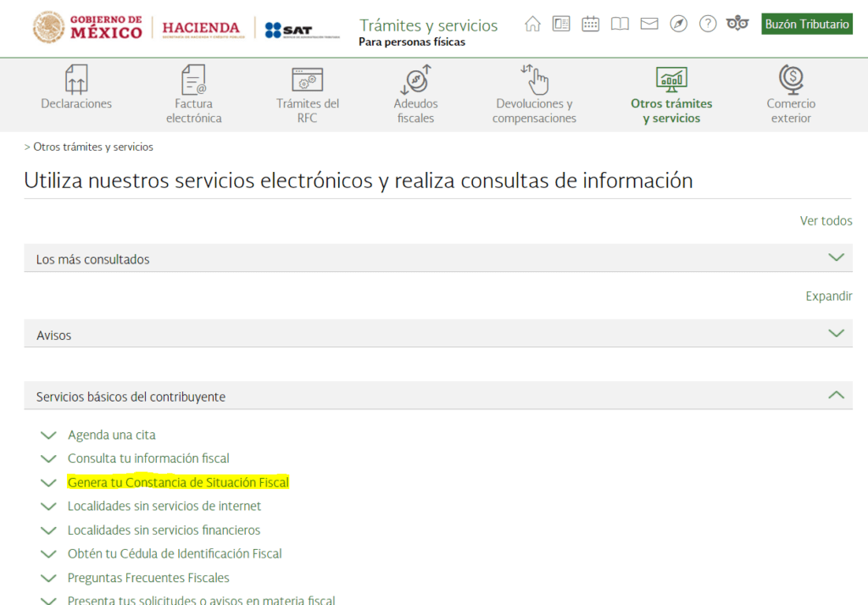The width and height of the screenshot is (868, 605).
Task: Open Adeudos fiscales section
Action: click(x=415, y=95)
